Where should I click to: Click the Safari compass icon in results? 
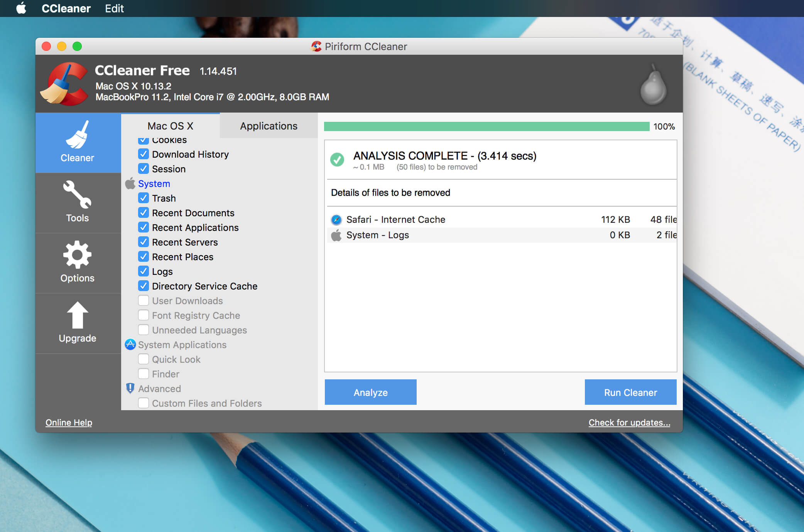336,220
